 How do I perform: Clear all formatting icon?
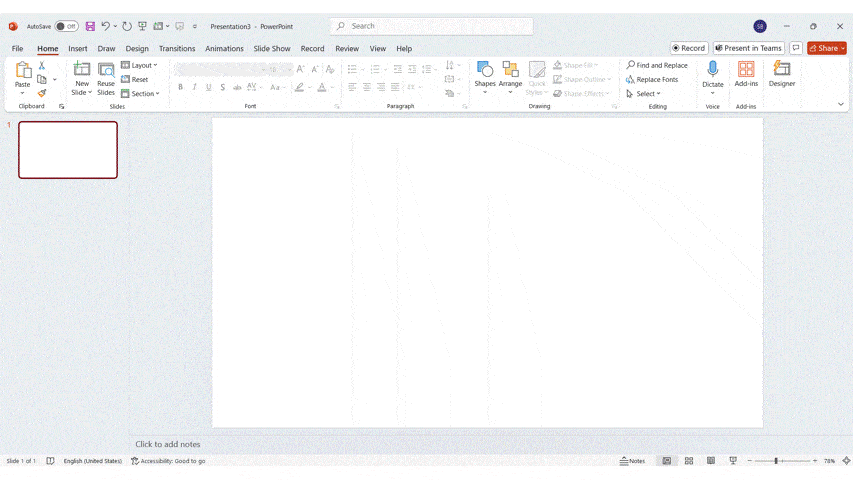(330, 69)
